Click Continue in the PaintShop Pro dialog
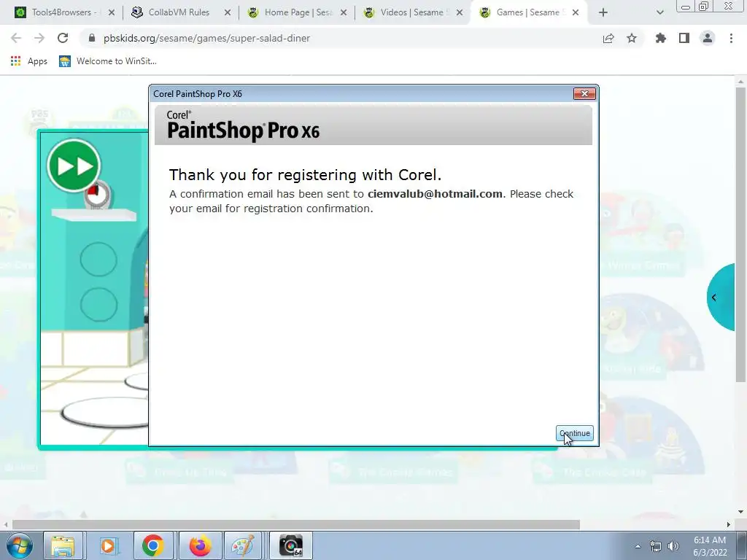747x560 pixels. [x=575, y=433]
